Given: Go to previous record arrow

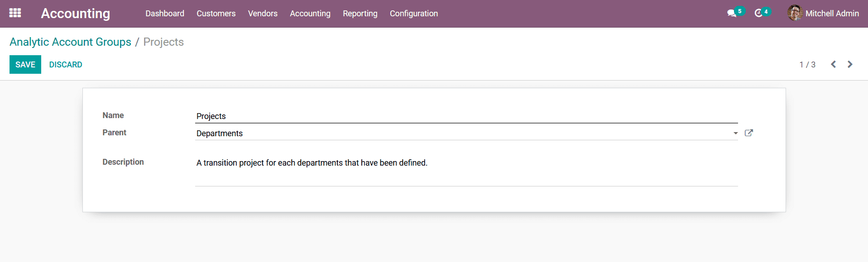Looking at the screenshot, I should 833,64.
